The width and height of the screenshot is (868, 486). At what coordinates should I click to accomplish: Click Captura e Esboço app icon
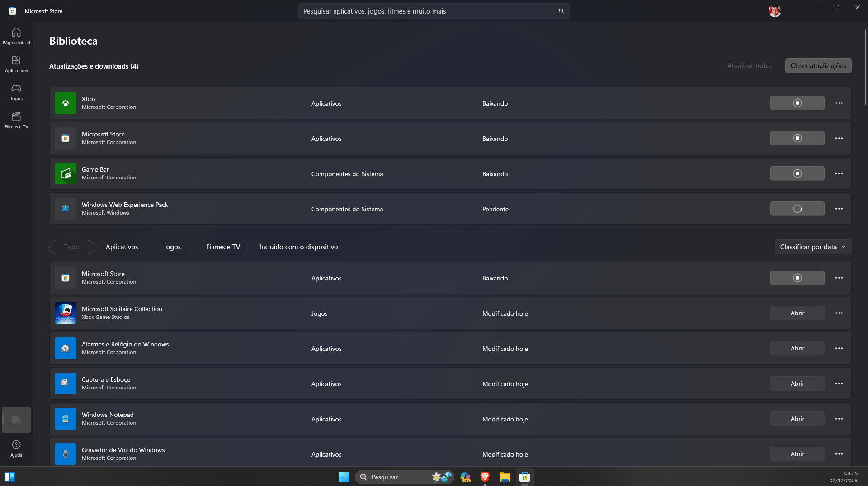tap(66, 383)
